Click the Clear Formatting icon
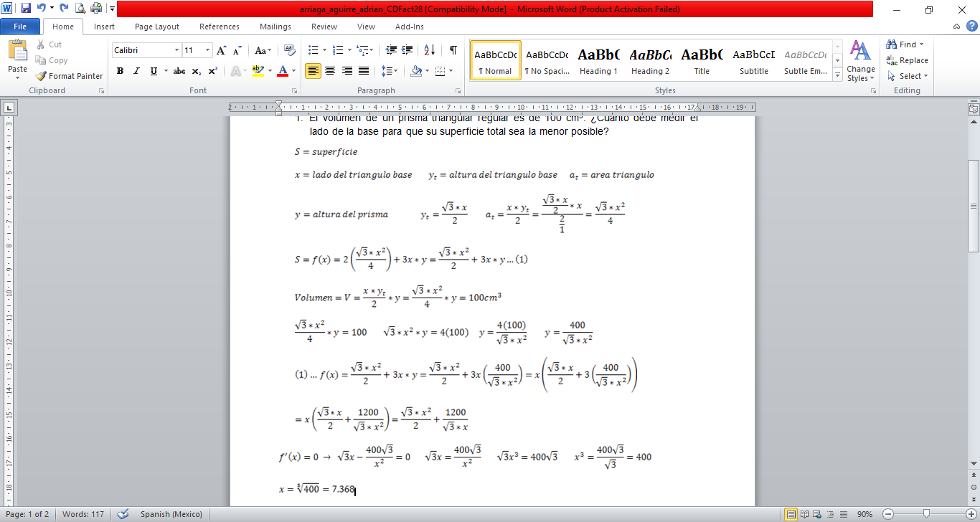 [x=290, y=50]
